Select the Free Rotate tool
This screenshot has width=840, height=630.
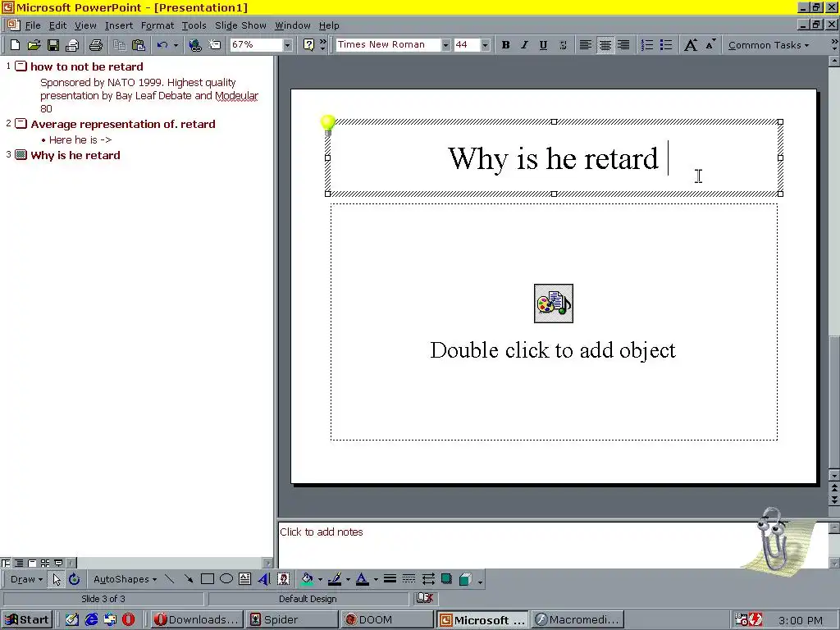point(74,579)
